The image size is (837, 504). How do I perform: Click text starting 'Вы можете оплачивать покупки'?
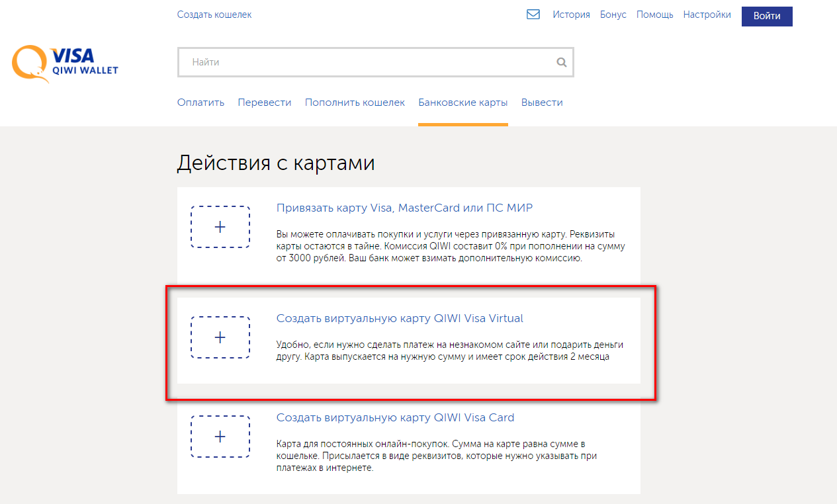click(x=451, y=246)
